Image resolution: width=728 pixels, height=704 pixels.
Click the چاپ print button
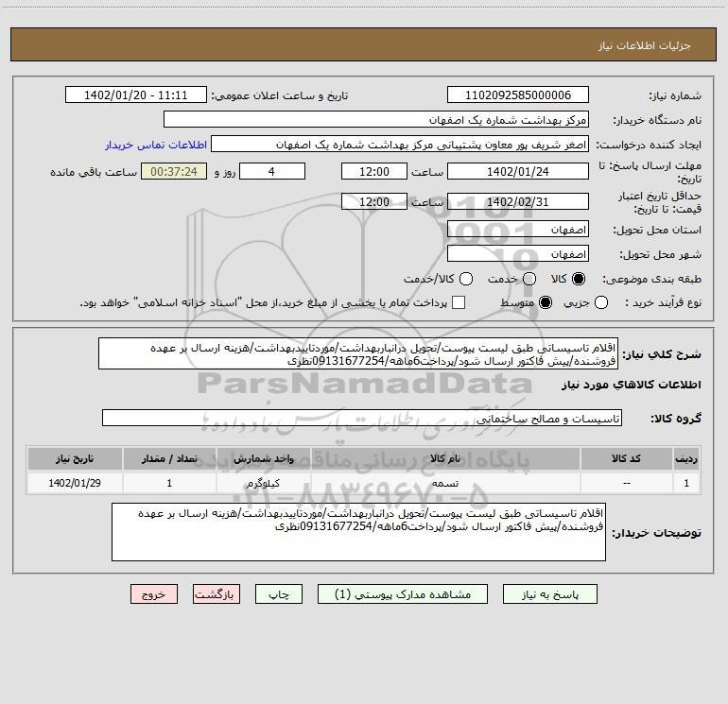coord(279,594)
